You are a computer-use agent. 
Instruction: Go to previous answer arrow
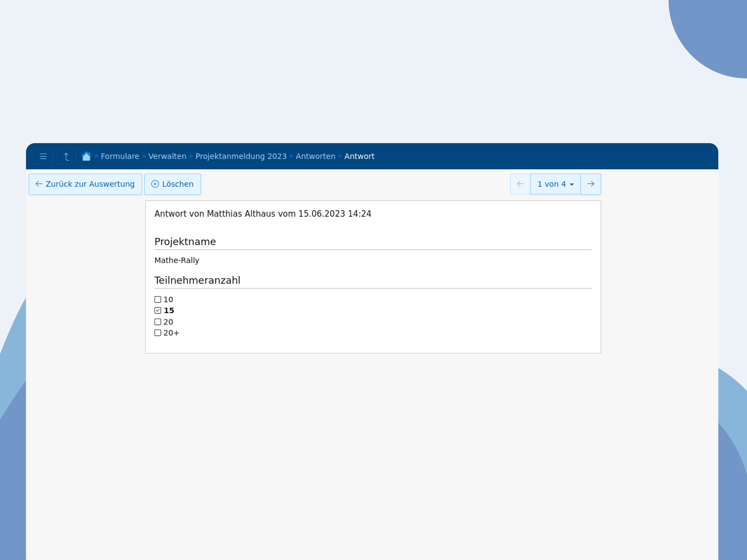tap(520, 184)
